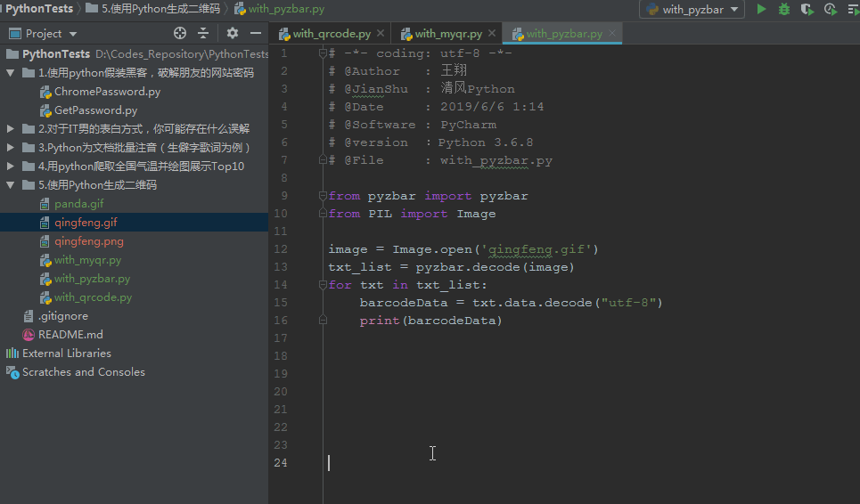
Task: Click PythonTests in breadcrumb bar
Action: (38, 9)
